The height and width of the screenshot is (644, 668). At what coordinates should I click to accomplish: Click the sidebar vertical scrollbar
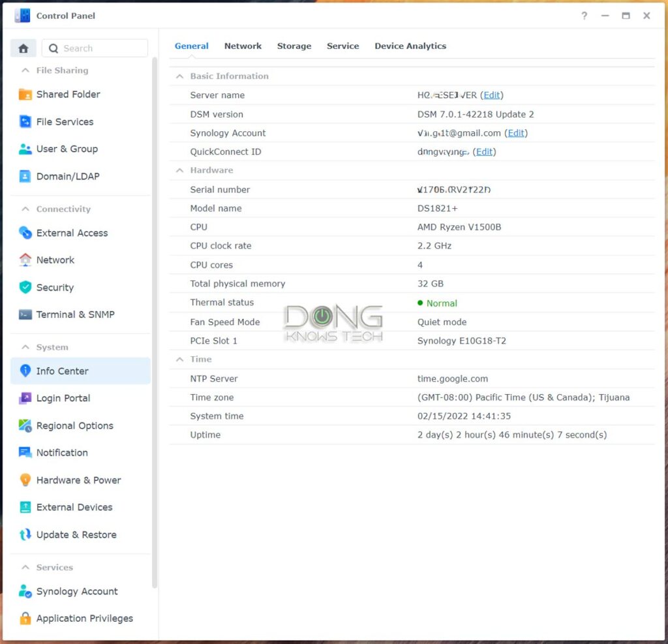point(155,322)
